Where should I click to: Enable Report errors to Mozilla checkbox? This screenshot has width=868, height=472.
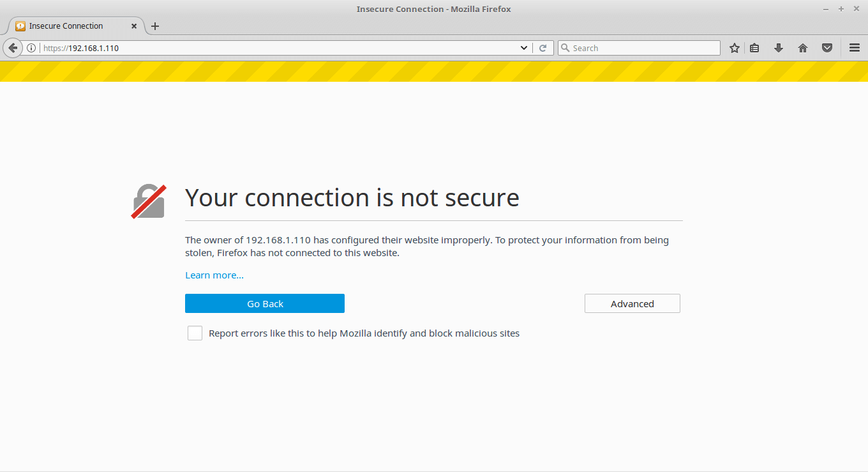click(195, 333)
